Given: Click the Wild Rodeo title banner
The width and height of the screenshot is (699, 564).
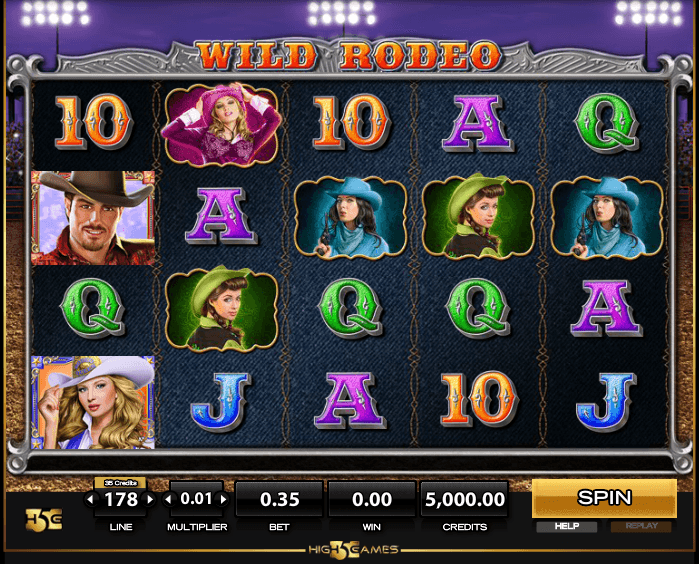Looking at the screenshot, I should tap(350, 56).
